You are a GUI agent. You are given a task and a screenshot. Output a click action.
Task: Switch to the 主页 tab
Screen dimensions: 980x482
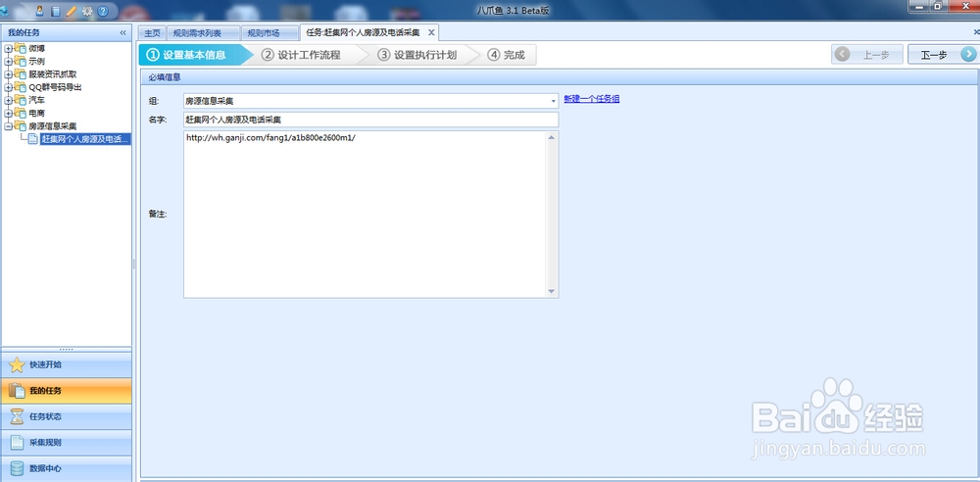(x=153, y=33)
